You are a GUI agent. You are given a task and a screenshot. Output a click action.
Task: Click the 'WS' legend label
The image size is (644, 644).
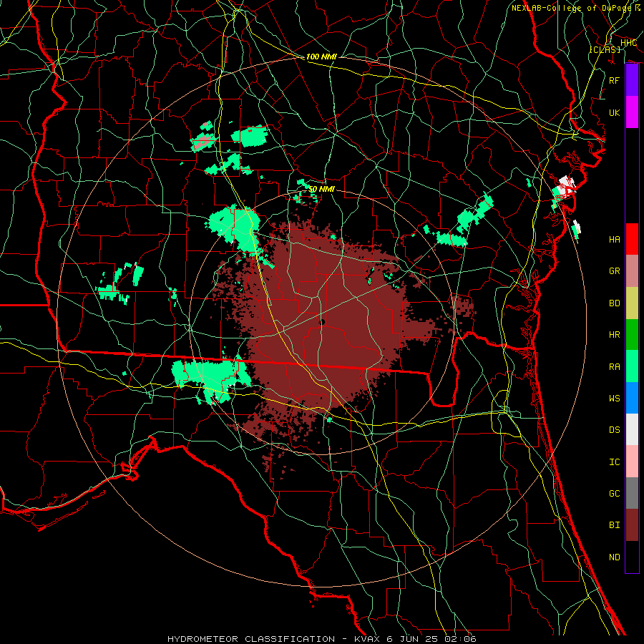point(615,399)
